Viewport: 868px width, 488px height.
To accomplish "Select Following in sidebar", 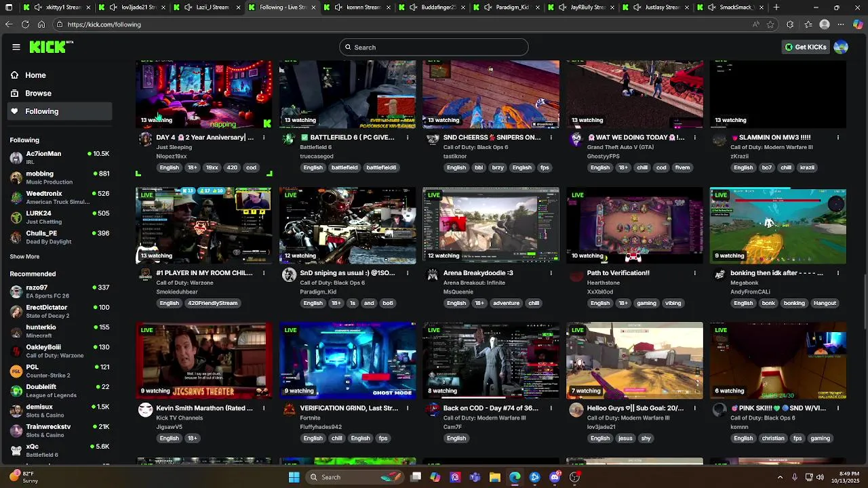I will coord(60,111).
